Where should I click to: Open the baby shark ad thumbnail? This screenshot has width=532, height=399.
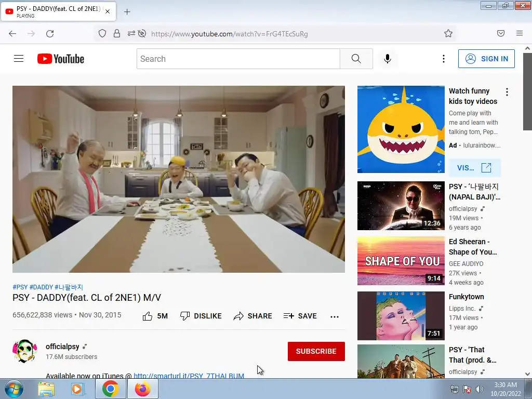[x=401, y=129]
